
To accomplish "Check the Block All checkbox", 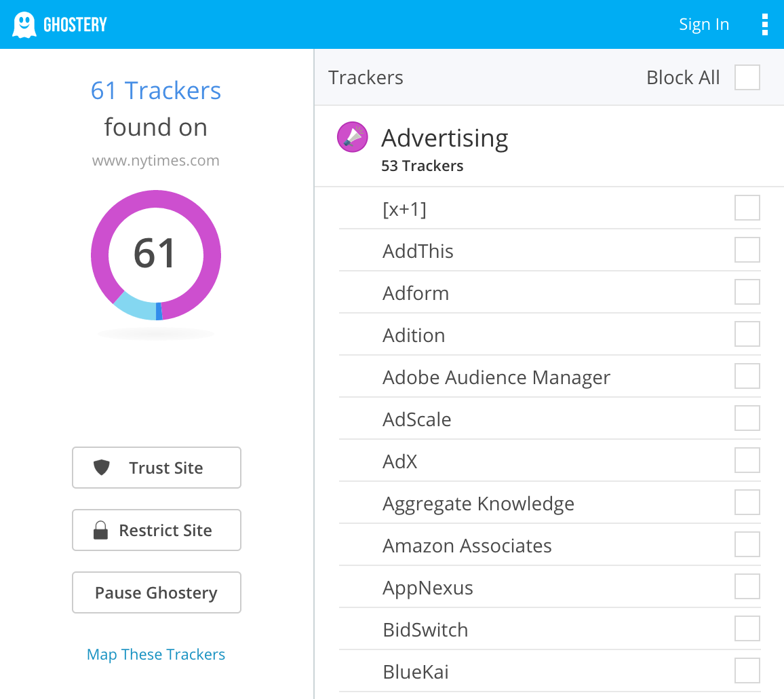I will coord(747,77).
